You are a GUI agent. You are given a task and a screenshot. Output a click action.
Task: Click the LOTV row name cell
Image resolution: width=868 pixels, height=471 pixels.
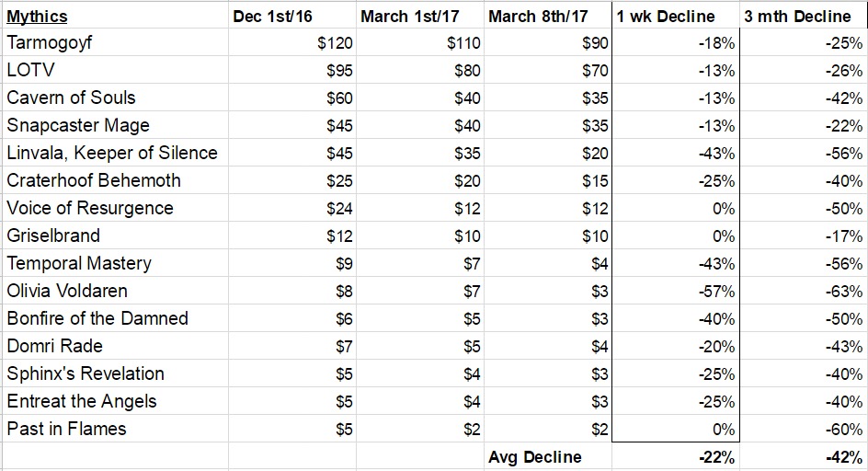pos(115,70)
